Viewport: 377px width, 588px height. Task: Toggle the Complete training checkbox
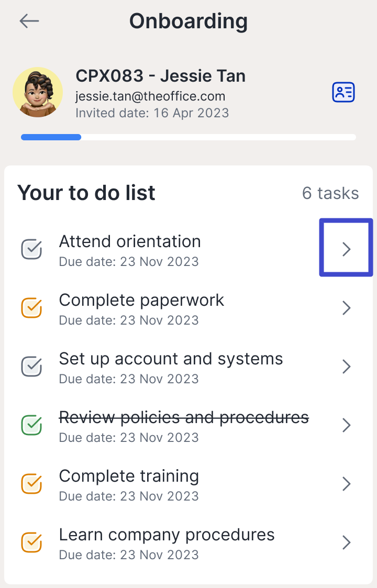click(x=31, y=484)
